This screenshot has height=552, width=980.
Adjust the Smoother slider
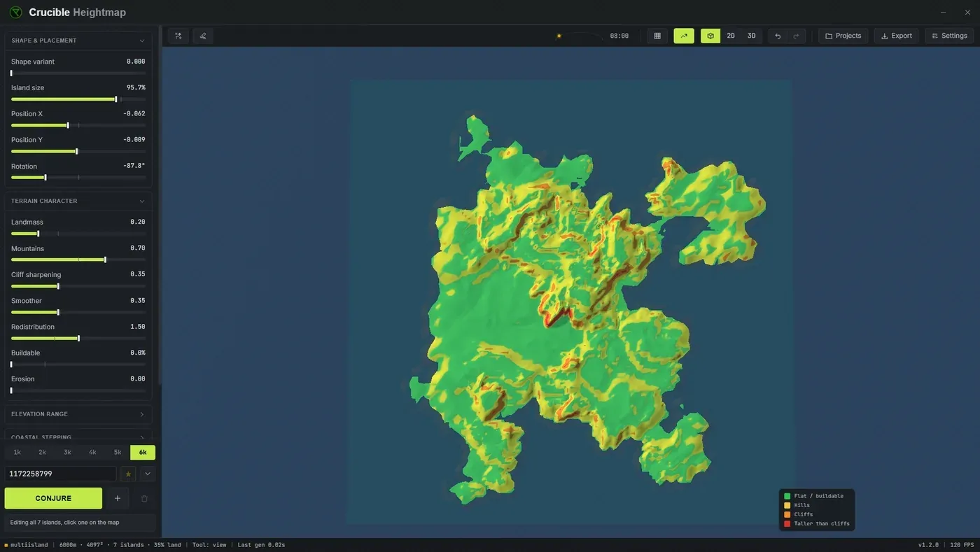coord(78,312)
